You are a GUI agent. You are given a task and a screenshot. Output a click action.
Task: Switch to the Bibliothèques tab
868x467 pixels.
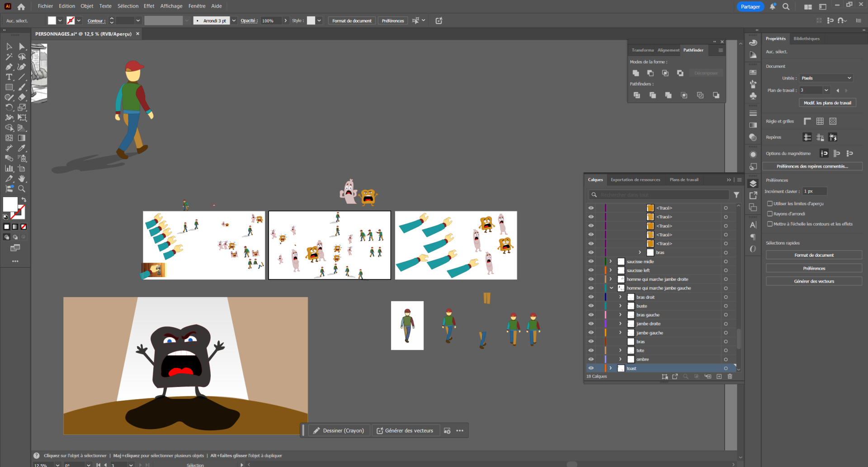tap(807, 39)
